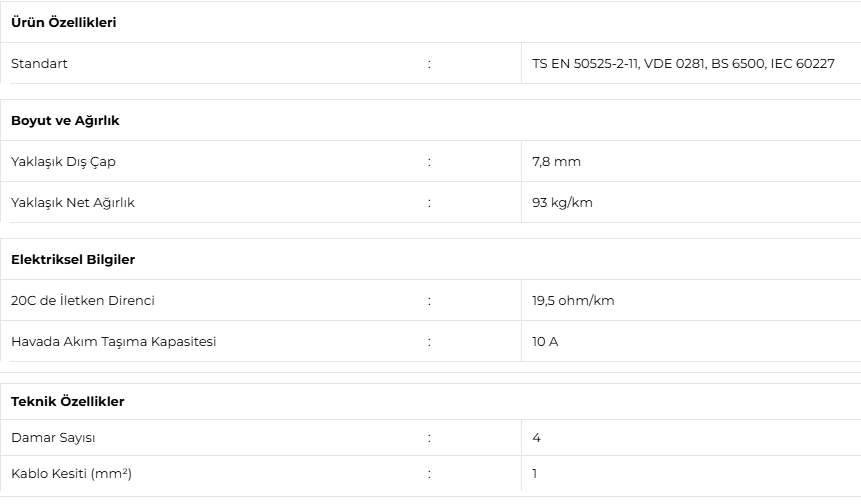Select the Standart row label
The width and height of the screenshot is (861, 504).
pyautogui.click(x=39, y=64)
